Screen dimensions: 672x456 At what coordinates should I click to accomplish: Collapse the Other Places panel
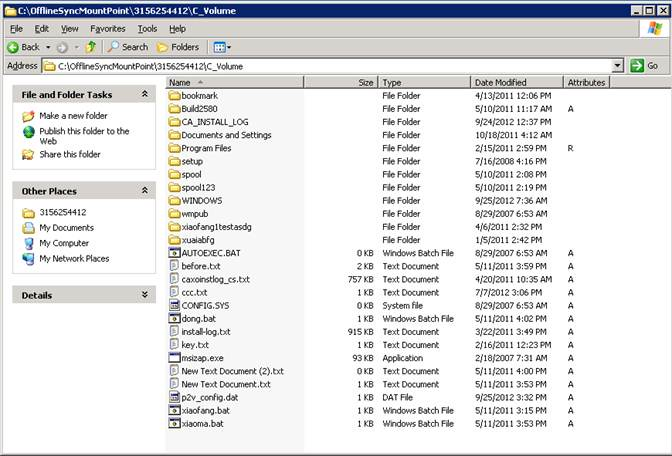pyautogui.click(x=147, y=191)
